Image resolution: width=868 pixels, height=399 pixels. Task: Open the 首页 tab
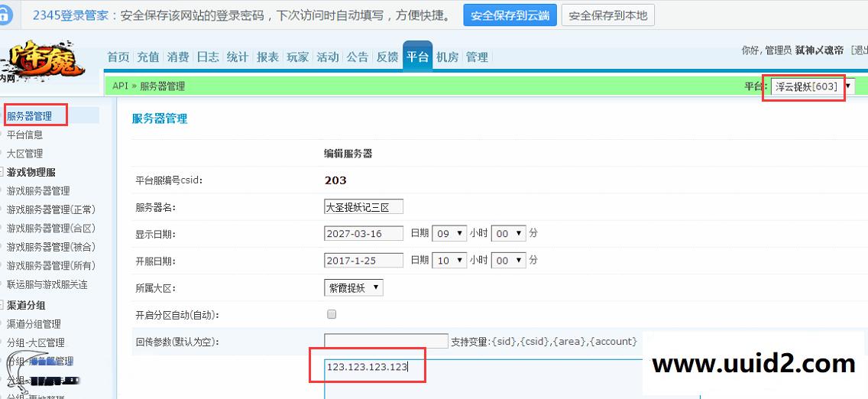click(x=118, y=57)
